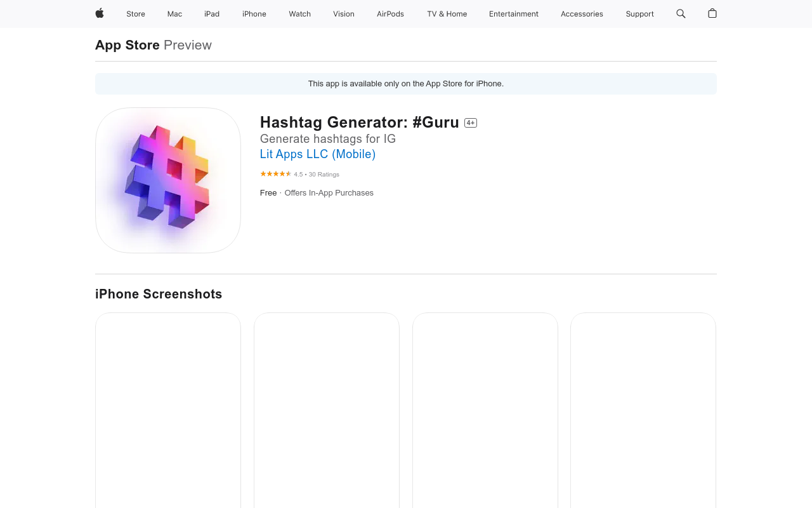Open the shopping bag icon
812x508 pixels.
click(712, 13)
